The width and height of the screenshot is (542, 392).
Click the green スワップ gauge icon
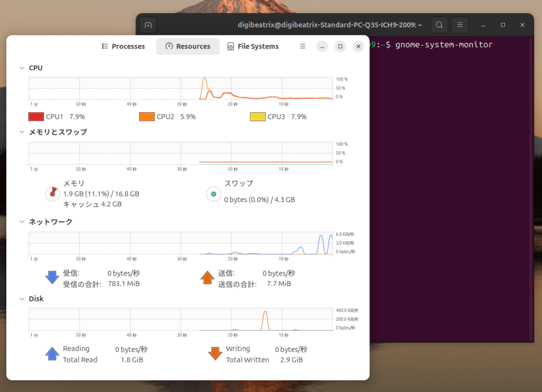click(213, 194)
